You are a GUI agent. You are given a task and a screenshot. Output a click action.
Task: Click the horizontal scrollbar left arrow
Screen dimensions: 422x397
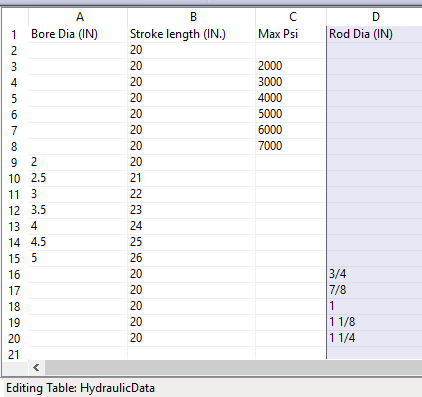click(36, 367)
